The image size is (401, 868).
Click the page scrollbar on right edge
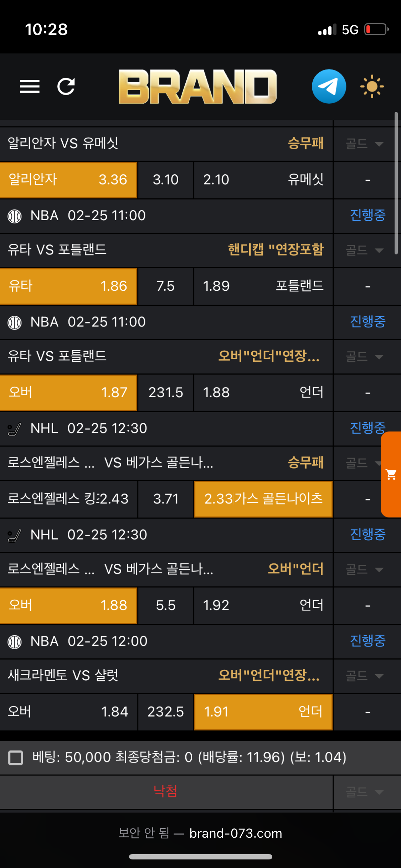[396, 184]
